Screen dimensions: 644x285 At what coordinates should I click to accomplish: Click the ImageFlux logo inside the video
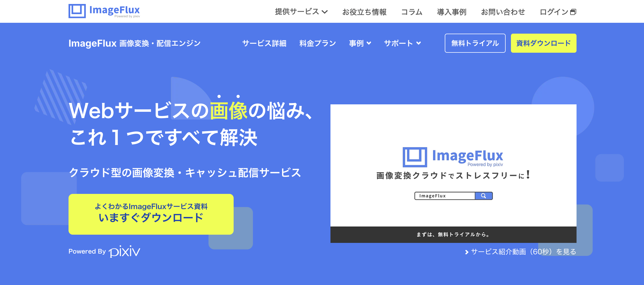453,157
